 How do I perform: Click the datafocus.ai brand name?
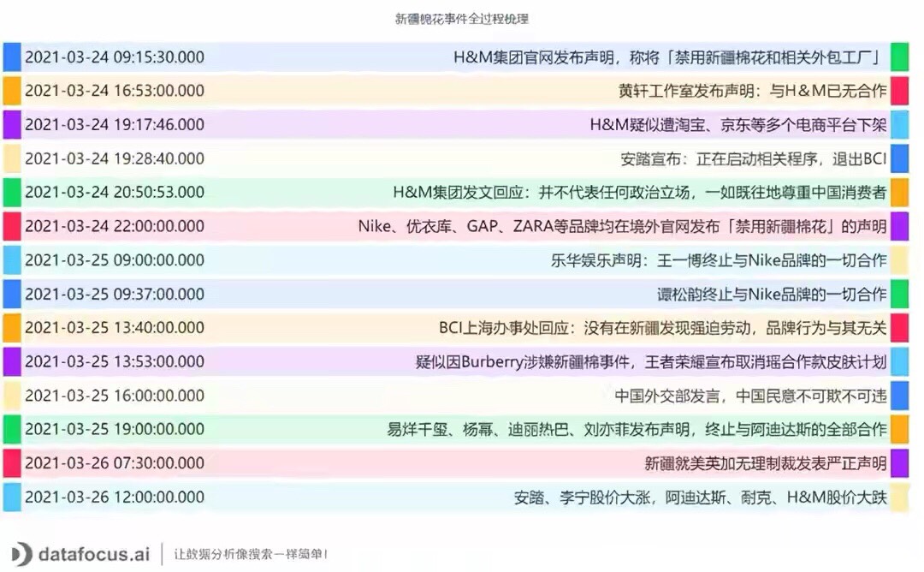94,554
